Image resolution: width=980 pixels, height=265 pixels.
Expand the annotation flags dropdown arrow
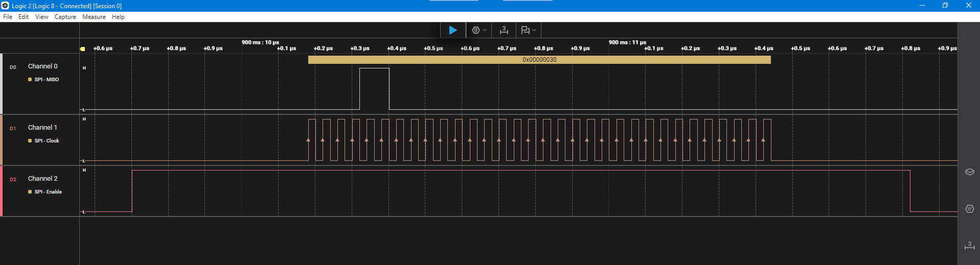pyautogui.click(x=534, y=30)
